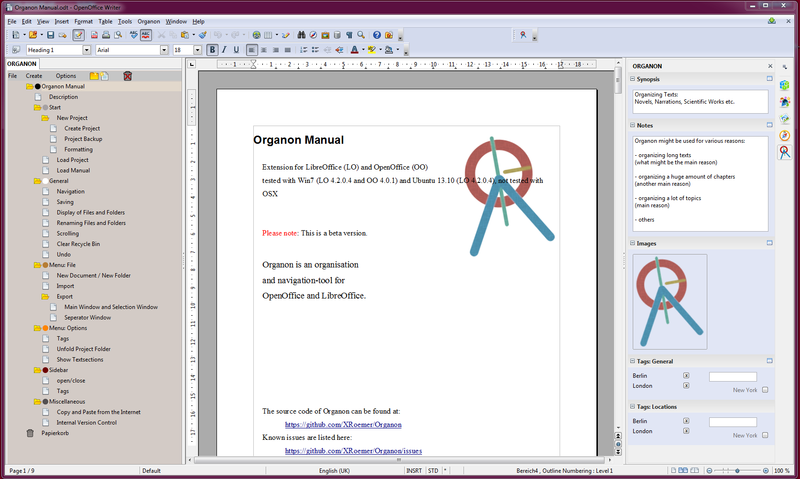
Task: Collapse the Synopsis section
Action: pos(633,79)
